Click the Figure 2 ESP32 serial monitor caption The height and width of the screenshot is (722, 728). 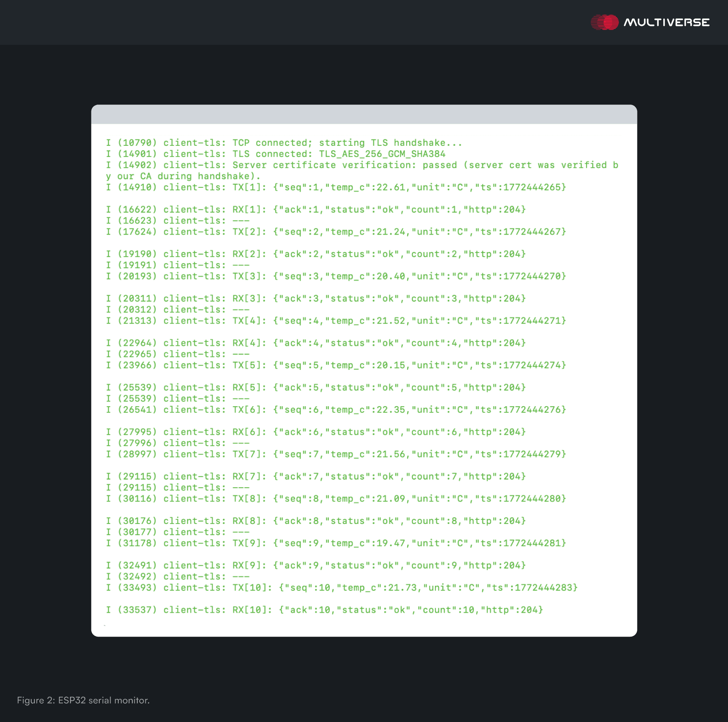tap(83, 700)
